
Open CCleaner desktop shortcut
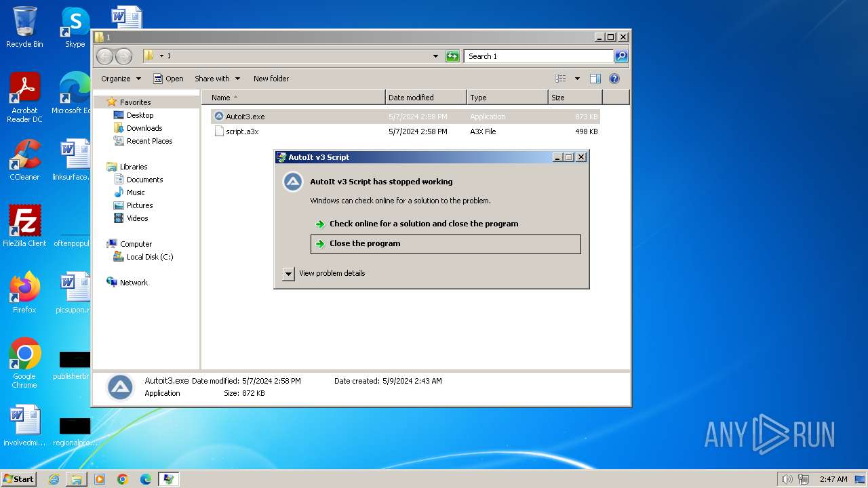[24, 160]
